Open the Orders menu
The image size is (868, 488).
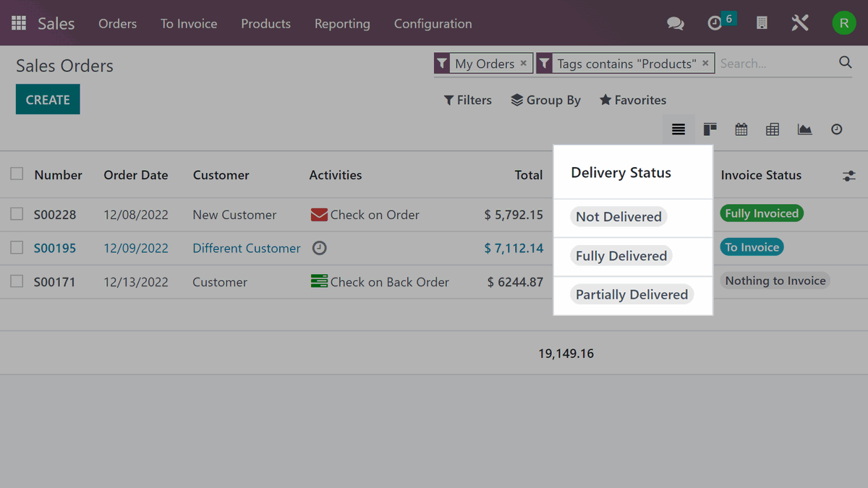coord(117,23)
